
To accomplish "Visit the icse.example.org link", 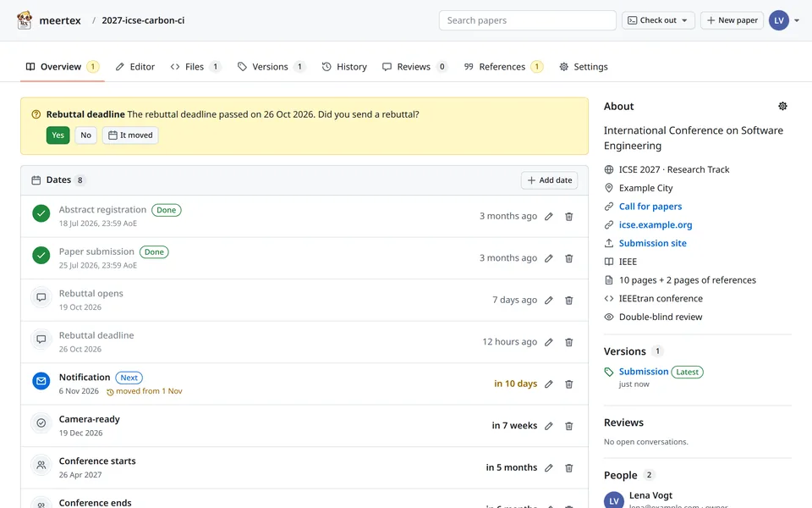I will tap(656, 225).
